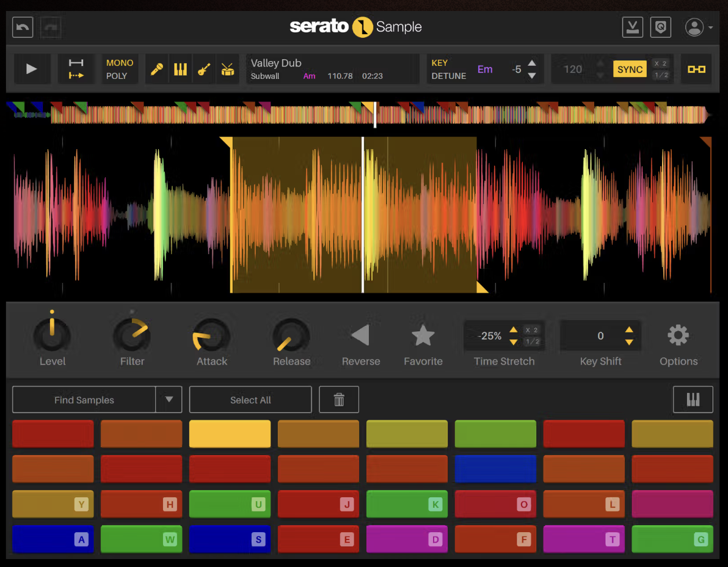
Task: Select the vocals microphone stem icon
Action: coord(157,69)
